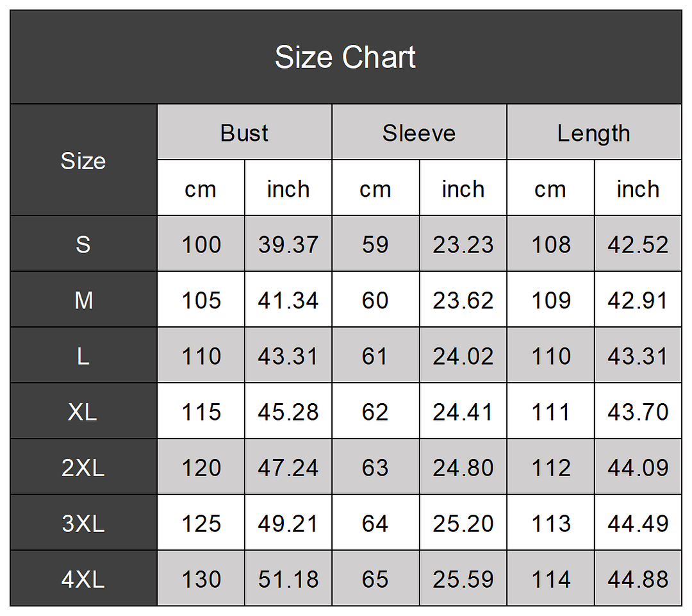Select bust value 120 cm

(201, 467)
